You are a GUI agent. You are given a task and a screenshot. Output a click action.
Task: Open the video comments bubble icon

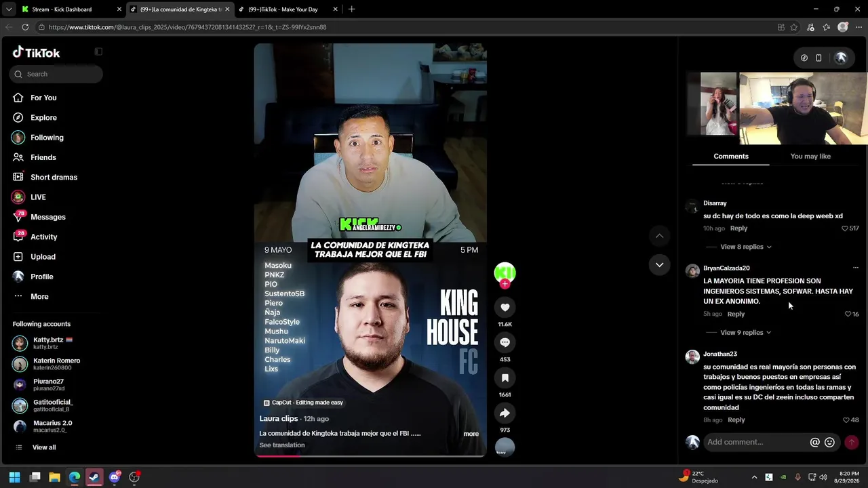pyautogui.click(x=505, y=342)
